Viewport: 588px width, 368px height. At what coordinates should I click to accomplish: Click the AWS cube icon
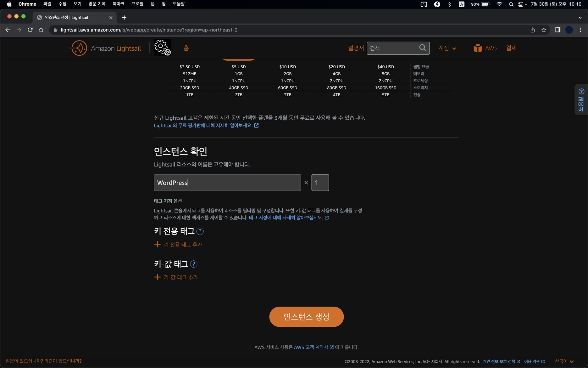click(478, 48)
